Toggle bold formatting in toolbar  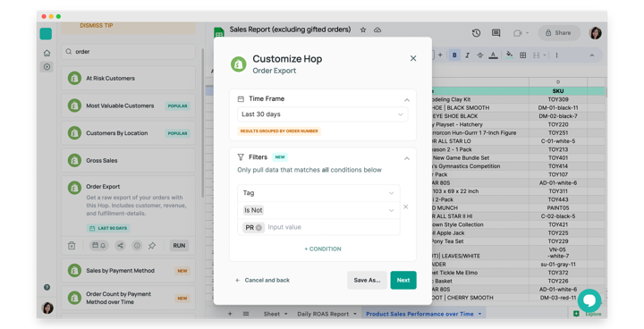pyautogui.click(x=454, y=55)
